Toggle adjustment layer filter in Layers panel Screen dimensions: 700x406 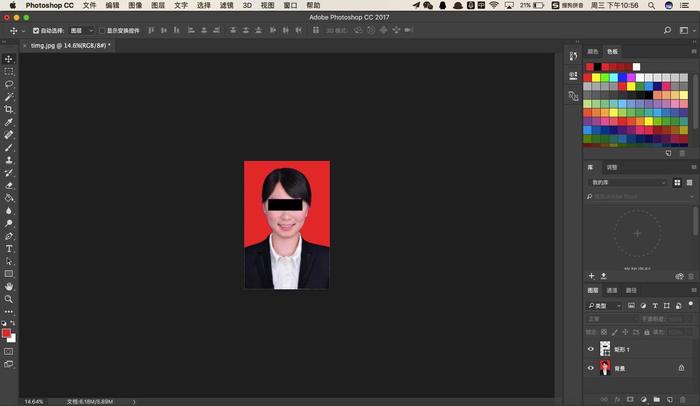click(x=643, y=306)
